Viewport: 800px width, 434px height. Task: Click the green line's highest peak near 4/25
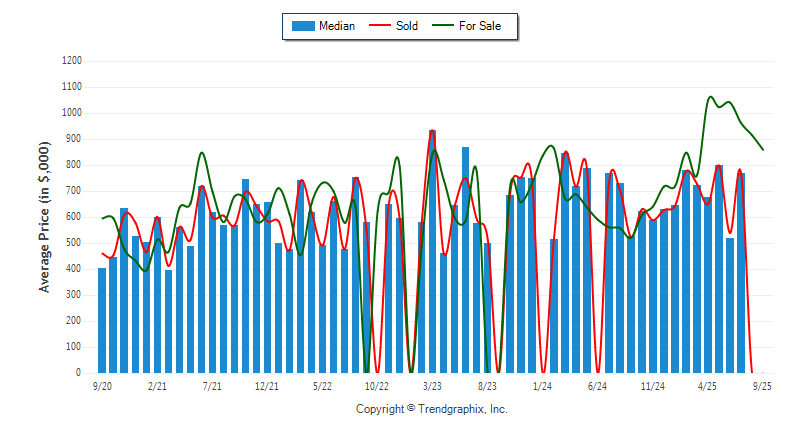point(710,98)
